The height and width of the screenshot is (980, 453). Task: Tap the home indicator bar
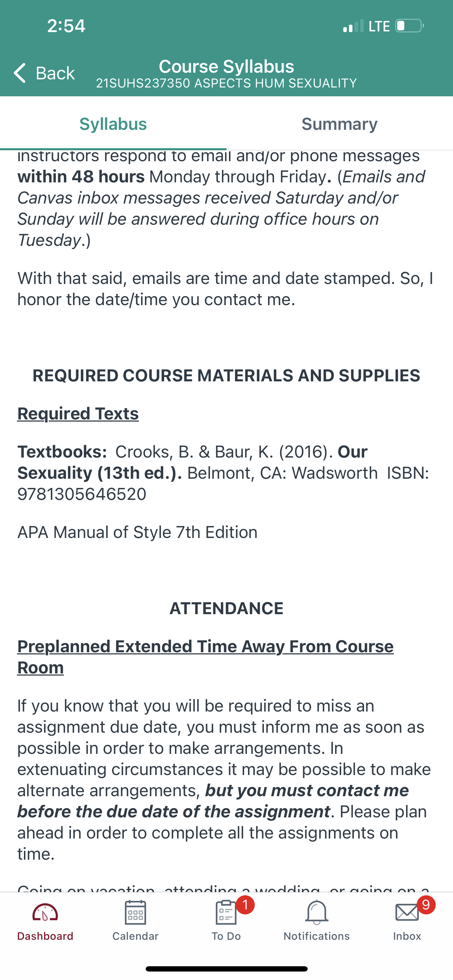coord(226,969)
